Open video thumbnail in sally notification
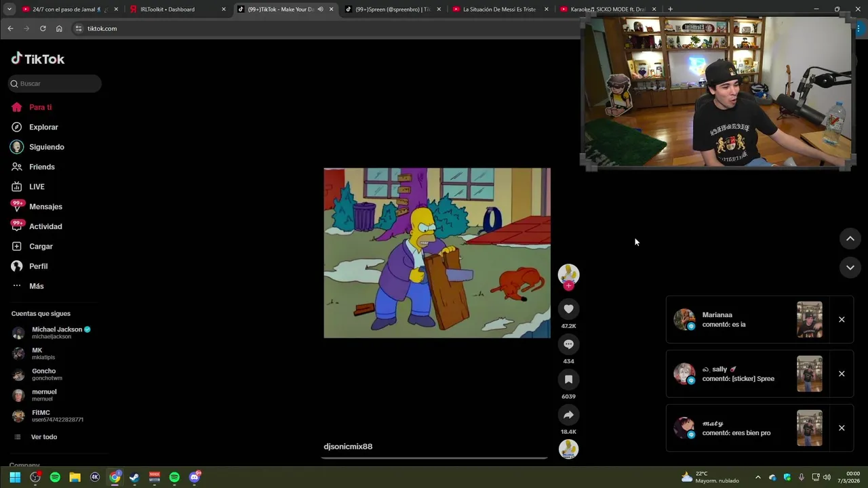868x488 pixels. click(809, 374)
